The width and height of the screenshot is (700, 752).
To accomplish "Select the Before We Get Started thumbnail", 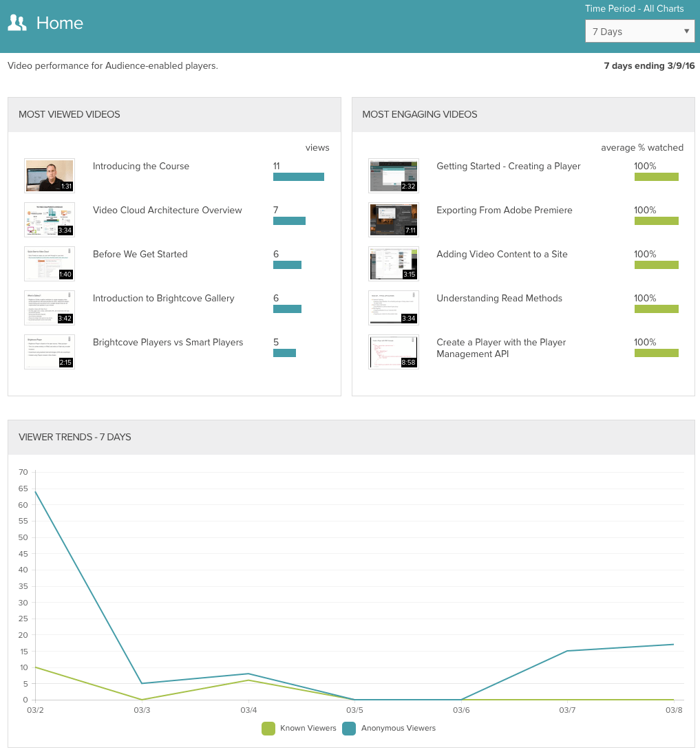I will pos(50,264).
